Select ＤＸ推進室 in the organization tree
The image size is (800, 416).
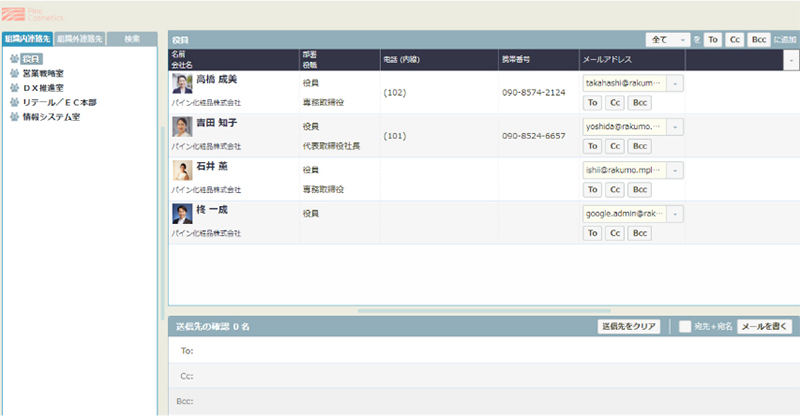click(43, 88)
